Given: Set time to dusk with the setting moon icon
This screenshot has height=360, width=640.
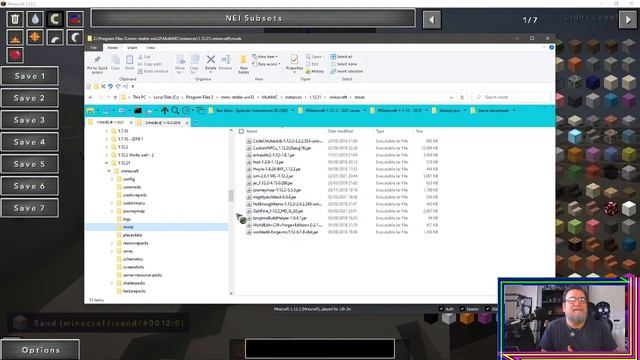Looking at the screenshot, I should point(55,38).
